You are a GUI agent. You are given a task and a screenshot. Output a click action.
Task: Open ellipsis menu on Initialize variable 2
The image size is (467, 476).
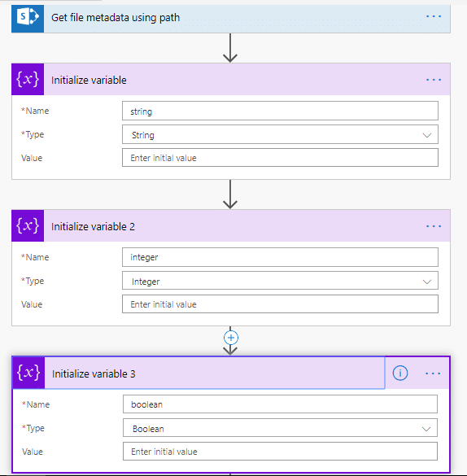[x=434, y=226]
